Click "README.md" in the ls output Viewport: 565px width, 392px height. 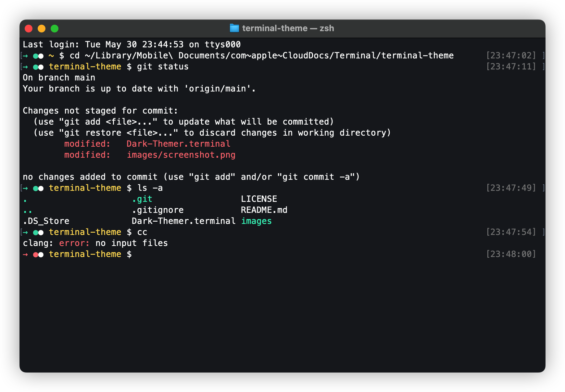(x=264, y=210)
